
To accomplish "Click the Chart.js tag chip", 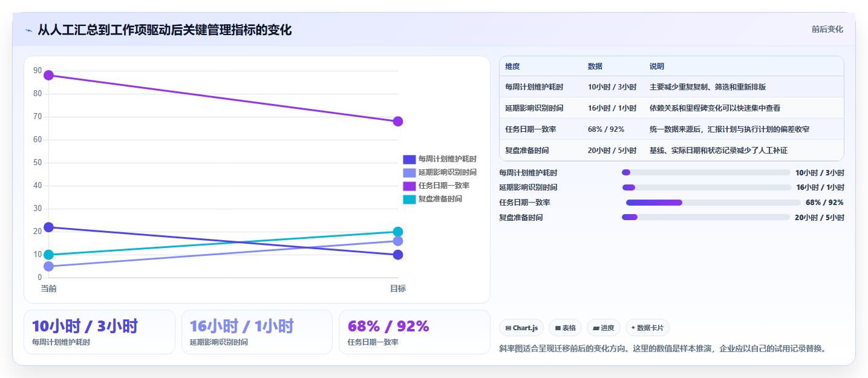I will click(522, 328).
